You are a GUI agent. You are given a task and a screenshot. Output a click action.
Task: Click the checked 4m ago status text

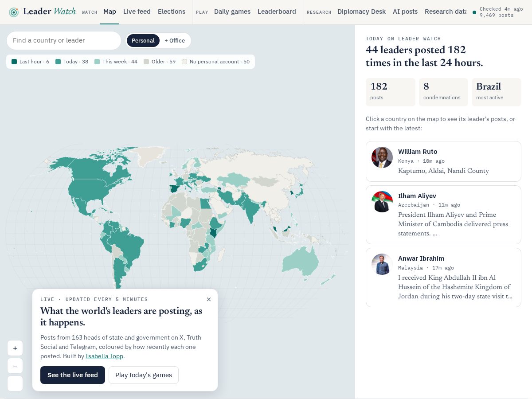click(501, 9)
